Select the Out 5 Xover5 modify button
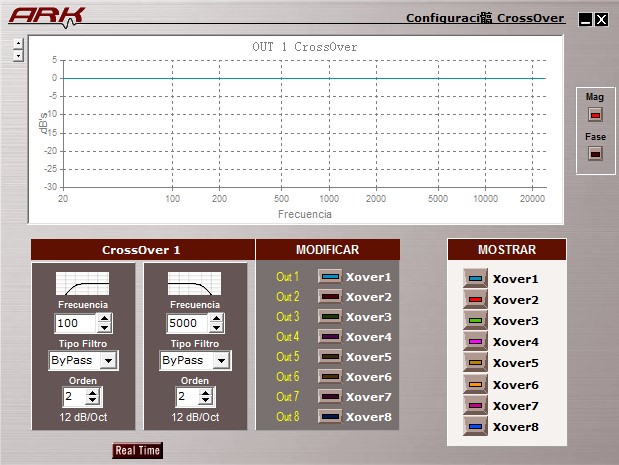 coord(330,356)
